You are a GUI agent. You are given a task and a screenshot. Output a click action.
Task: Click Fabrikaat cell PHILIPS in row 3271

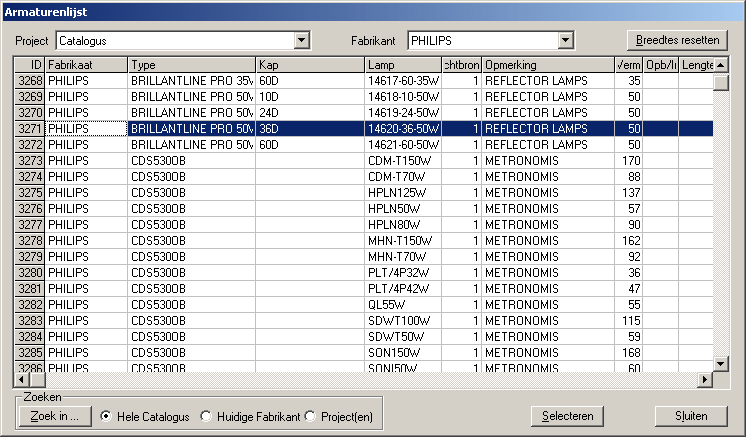point(86,129)
